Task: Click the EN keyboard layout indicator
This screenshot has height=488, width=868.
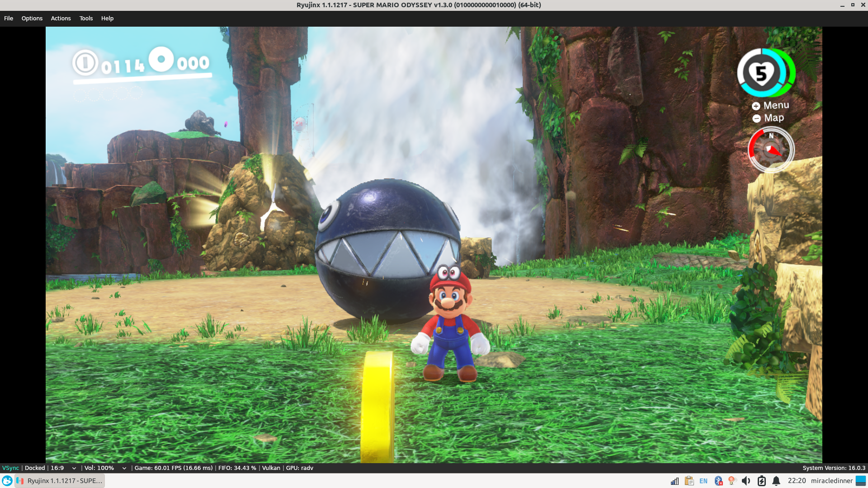Action: click(703, 481)
